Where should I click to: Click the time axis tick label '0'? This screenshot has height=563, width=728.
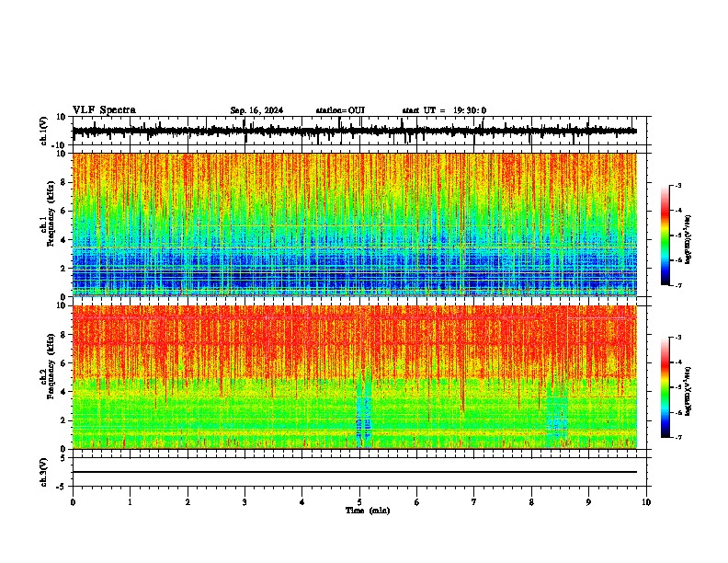[x=73, y=502]
